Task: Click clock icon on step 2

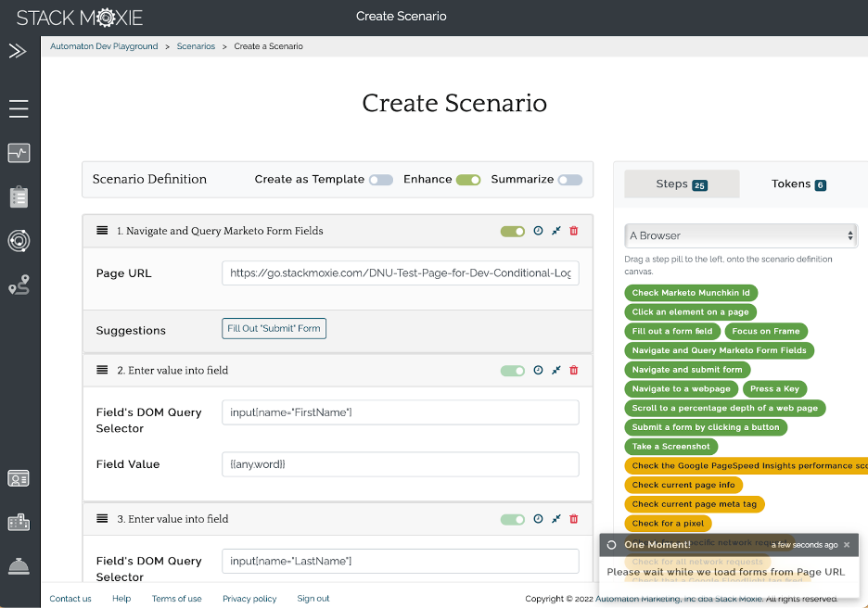Action: 538,370
